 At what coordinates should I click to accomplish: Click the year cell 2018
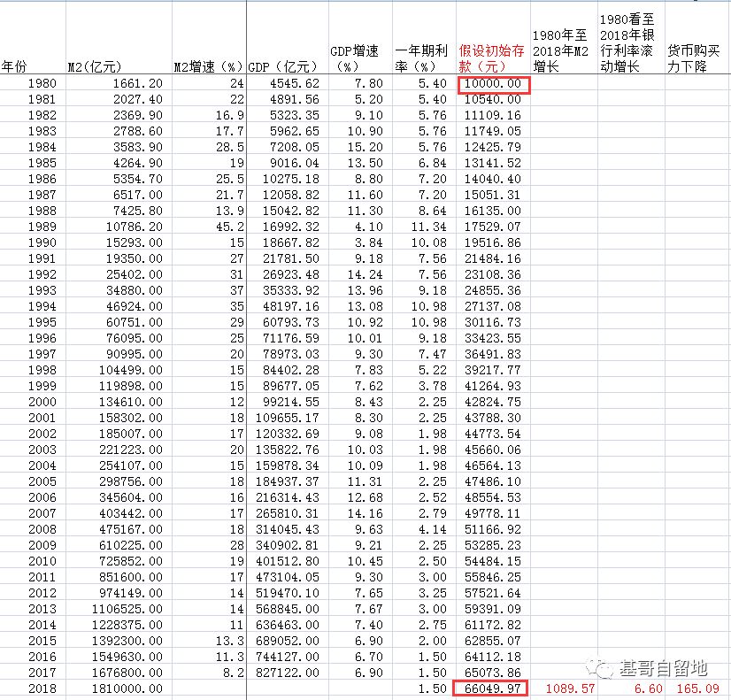click(x=42, y=688)
